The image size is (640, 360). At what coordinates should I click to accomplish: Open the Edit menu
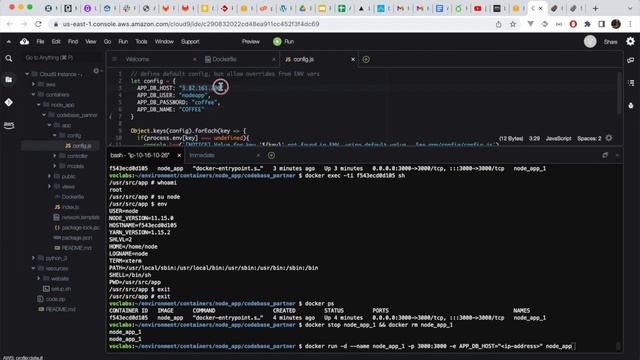56,42
